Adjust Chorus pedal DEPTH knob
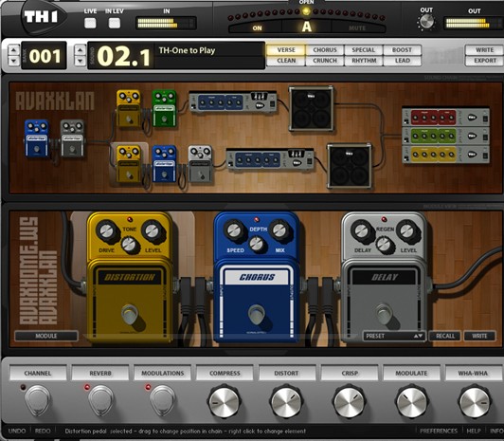Viewport: 504px width, 441px height. (257, 244)
